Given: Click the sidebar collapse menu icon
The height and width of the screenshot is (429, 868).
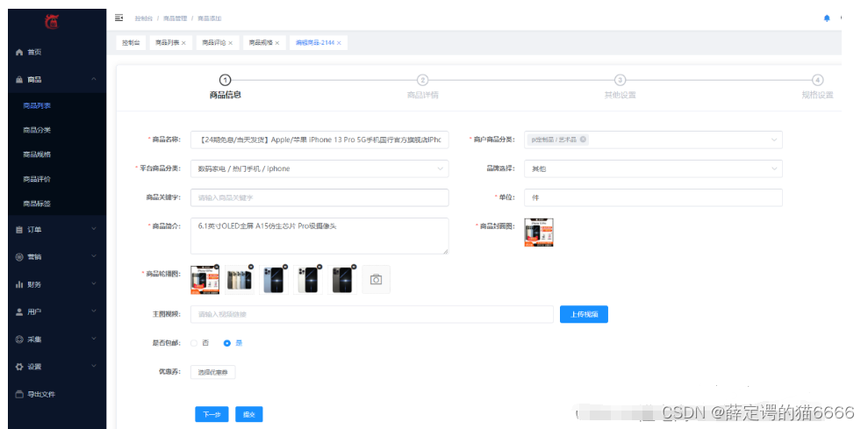Looking at the screenshot, I should click(x=118, y=18).
